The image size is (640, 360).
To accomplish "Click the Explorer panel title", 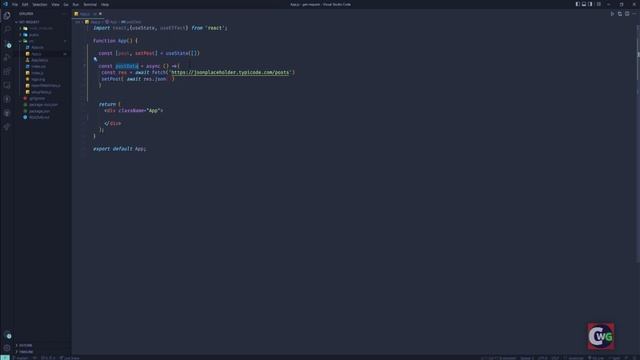I will click(26, 14).
